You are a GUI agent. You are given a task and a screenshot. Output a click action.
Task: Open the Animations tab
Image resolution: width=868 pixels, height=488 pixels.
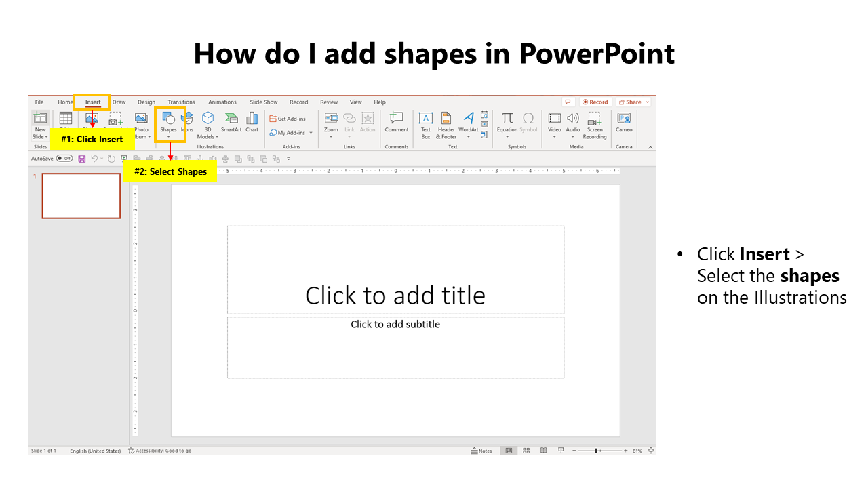coord(222,102)
